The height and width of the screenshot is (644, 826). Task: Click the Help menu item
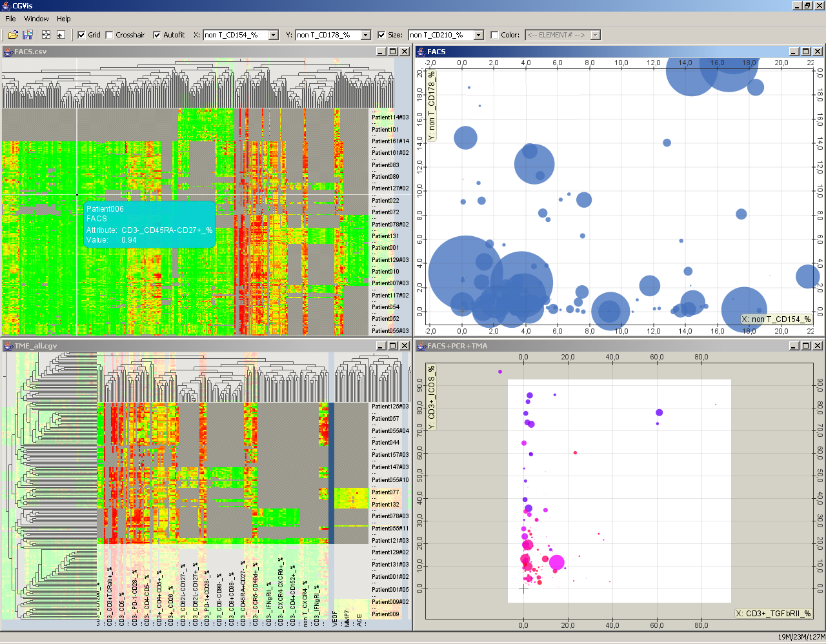(63, 19)
